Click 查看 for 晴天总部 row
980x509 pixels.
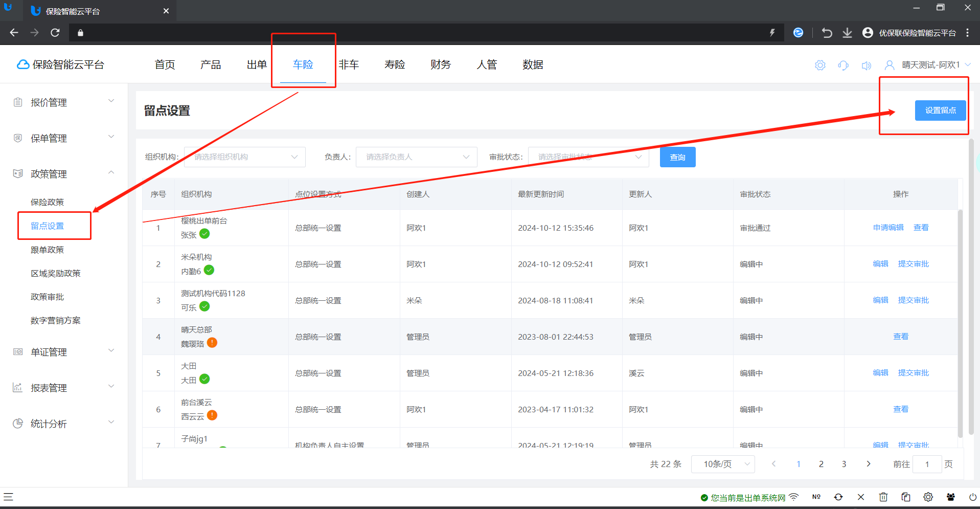pyautogui.click(x=900, y=337)
